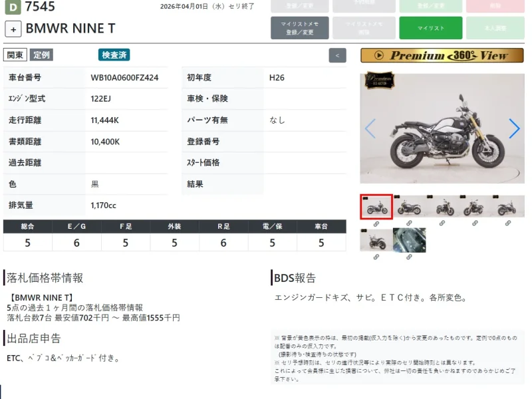Image resolution: width=532 pixels, height=399 pixels.
Task: Click the 落札価格帯情報 heading
Action: pos(45,278)
